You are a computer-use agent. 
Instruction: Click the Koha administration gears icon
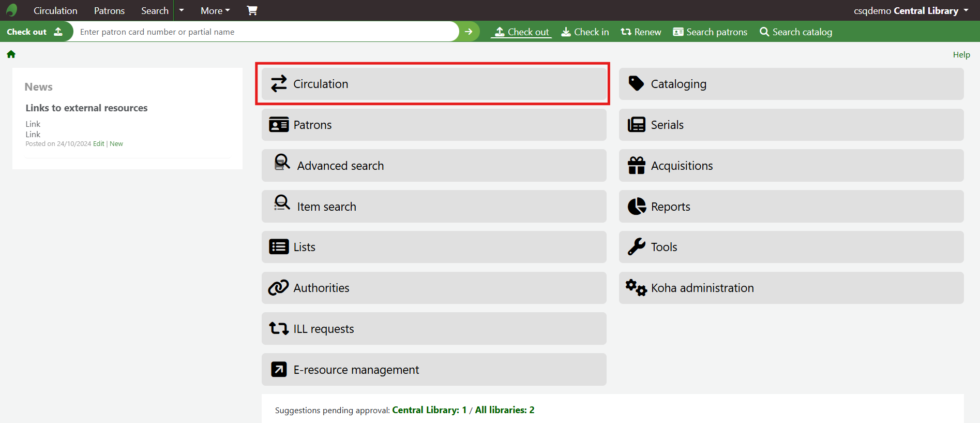click(x=636, y=288)
